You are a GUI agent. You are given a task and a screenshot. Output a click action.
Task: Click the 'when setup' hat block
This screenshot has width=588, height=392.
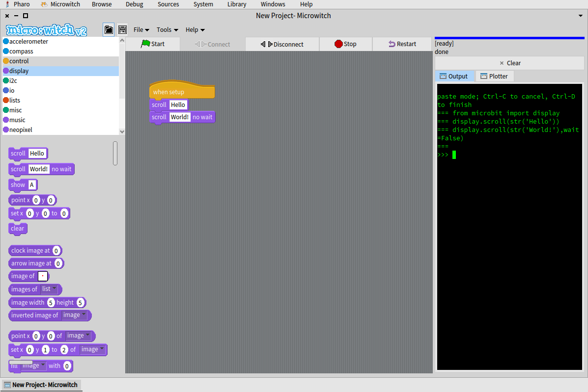click(x=182, y=90)
